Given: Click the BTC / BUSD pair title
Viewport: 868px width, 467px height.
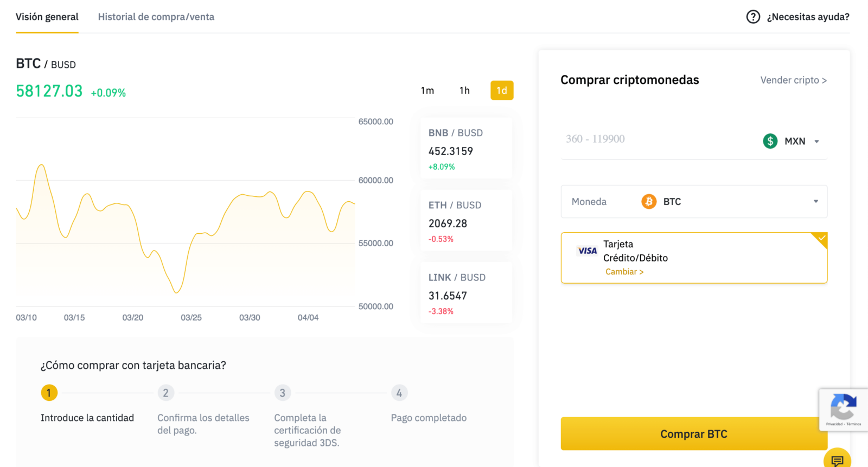Looking at the screenshot, I should pyautogui.click(x=46, y=64).
